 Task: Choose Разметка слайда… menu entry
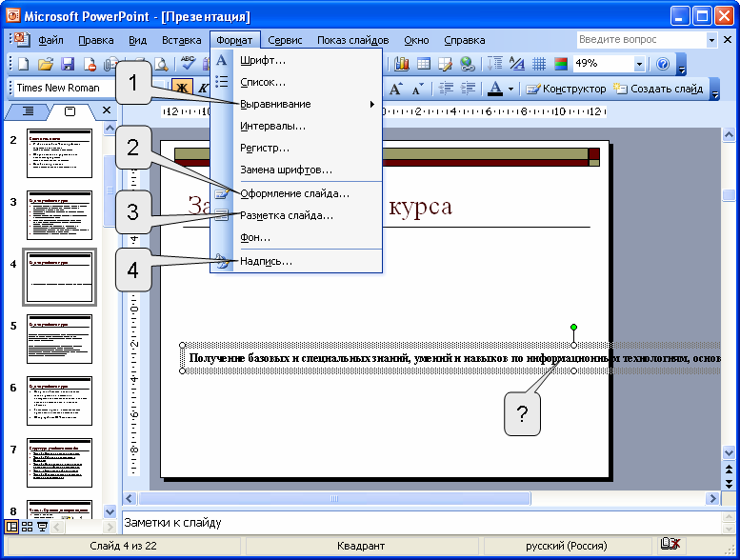296,215
